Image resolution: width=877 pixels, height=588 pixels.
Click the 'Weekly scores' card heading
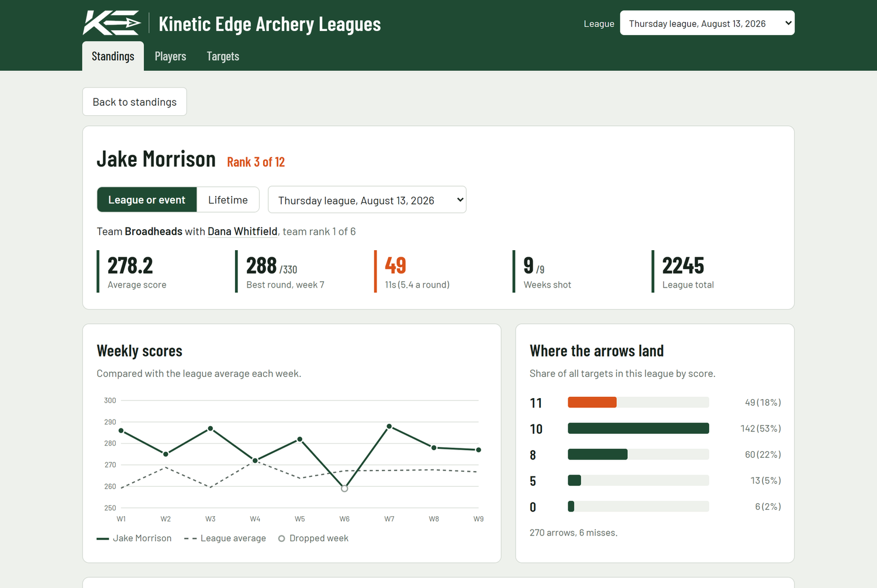tap(140, 351)
